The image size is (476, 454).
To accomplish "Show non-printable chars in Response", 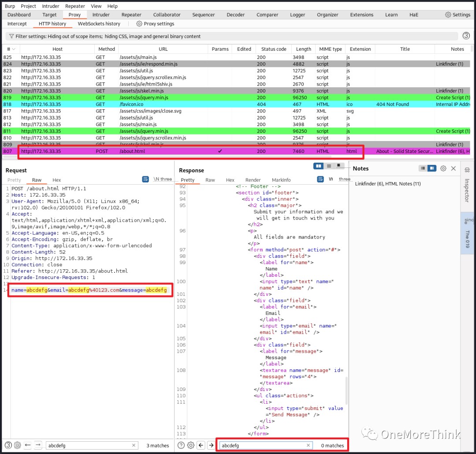I will (x=331, y=179).
